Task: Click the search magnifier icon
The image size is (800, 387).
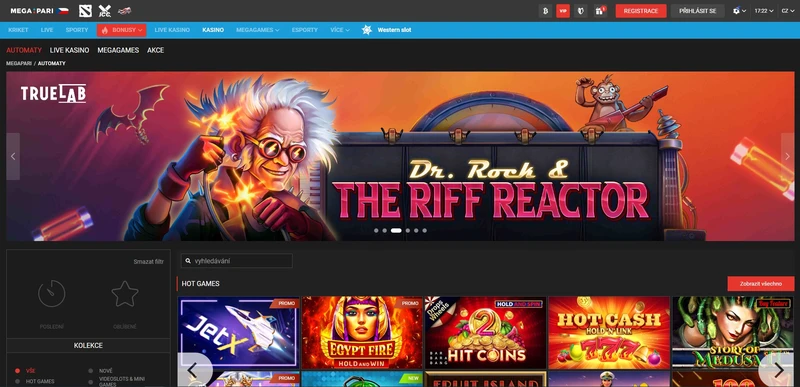Action: (188, 261)
